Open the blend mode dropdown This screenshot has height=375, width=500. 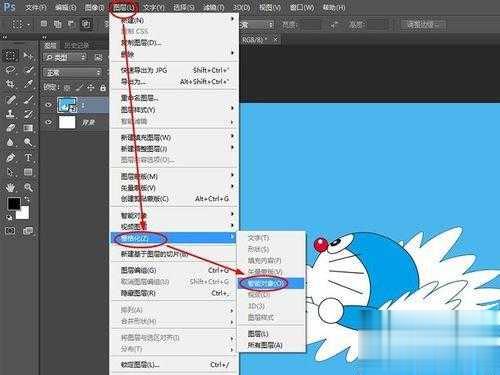click(72, 72)
